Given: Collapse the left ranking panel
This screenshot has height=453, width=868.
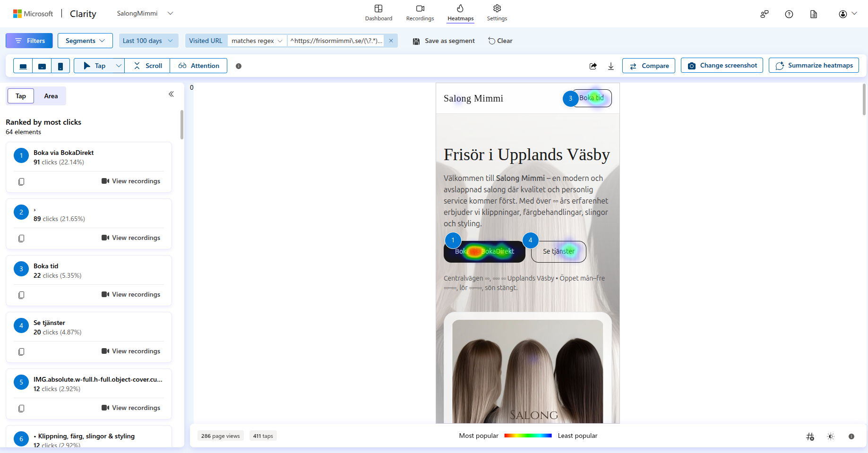Looking at the screenshot, I should tap(171, 94).
